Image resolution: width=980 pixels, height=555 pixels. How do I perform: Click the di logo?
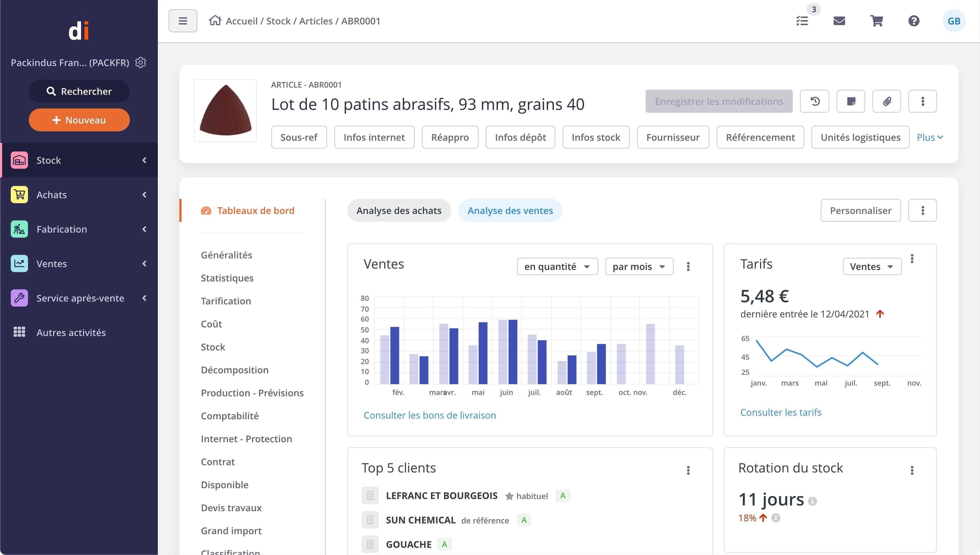tap(79, 30)
